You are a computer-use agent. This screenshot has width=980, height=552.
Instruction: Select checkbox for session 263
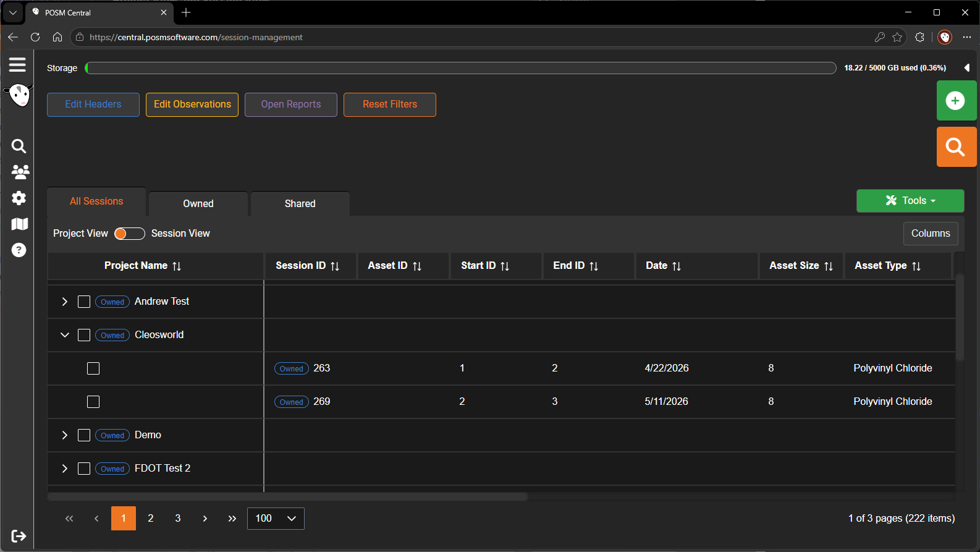(x=93, y=368)
